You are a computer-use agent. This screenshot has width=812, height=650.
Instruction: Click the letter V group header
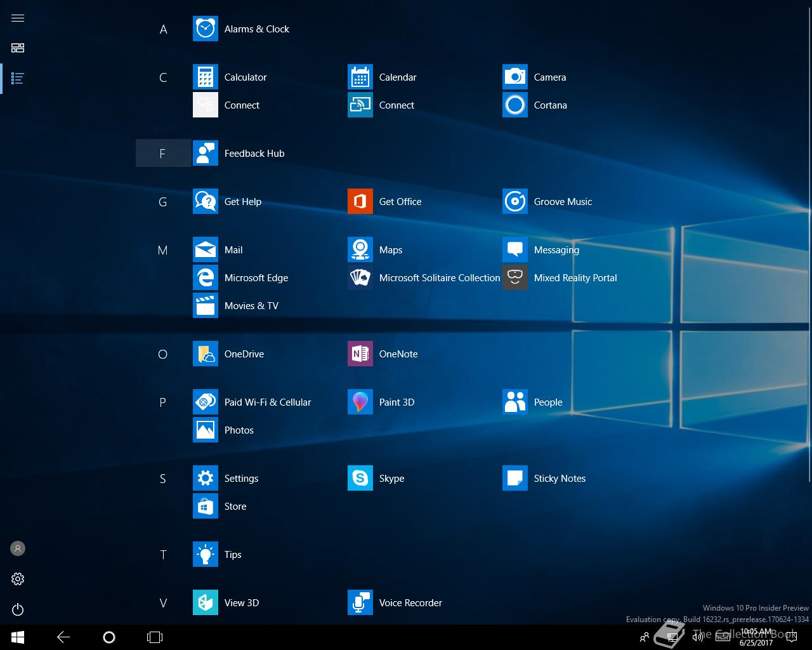[x=163, y=603]
